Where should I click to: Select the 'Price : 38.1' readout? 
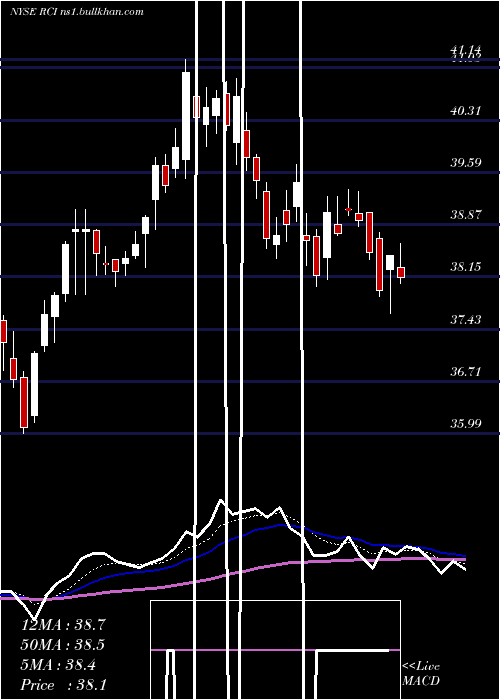coord(63,685)
